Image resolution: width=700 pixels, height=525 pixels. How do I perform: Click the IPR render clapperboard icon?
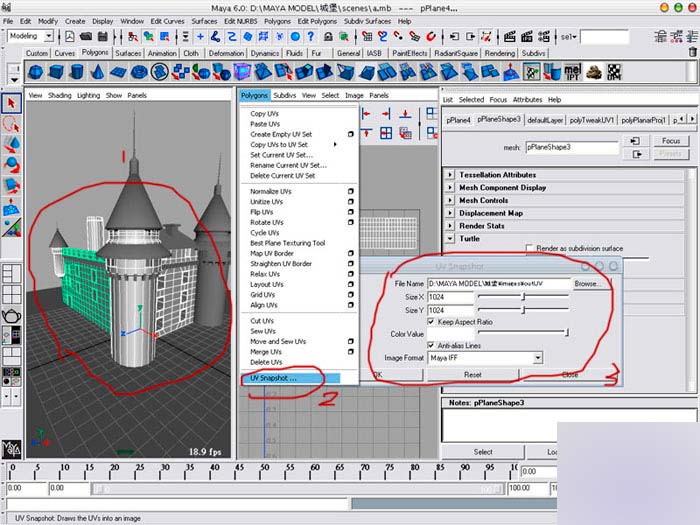[x=527, y=37]
